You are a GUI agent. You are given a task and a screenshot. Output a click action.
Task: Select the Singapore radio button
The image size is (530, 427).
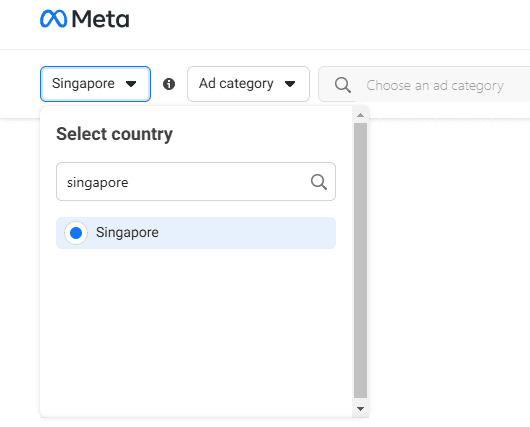click(76, 233)
